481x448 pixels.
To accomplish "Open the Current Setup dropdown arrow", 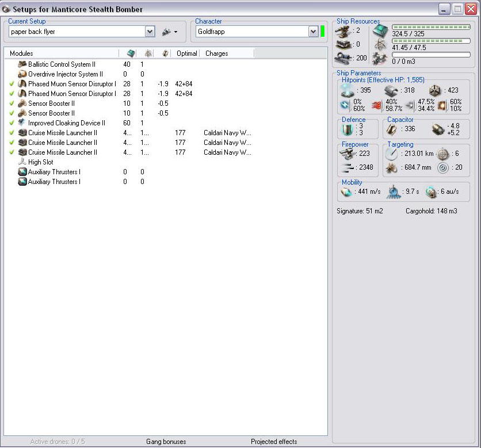I will pyautogui.click(x=150, y=32).
